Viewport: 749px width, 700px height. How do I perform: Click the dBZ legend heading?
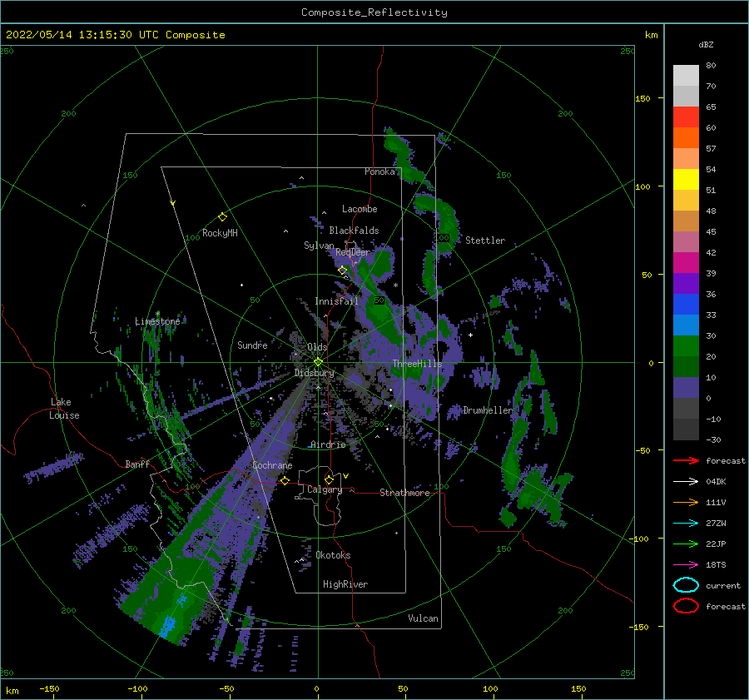(x=706, y=44)
